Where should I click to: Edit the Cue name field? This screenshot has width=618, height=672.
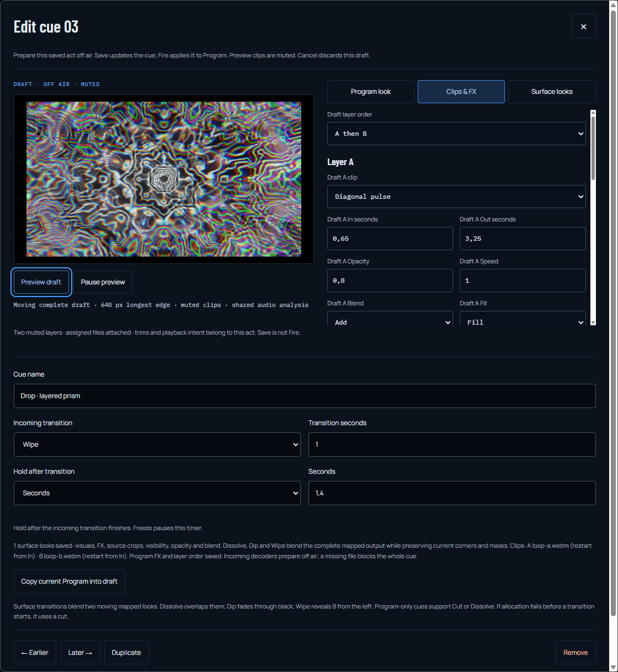point(305,396)
